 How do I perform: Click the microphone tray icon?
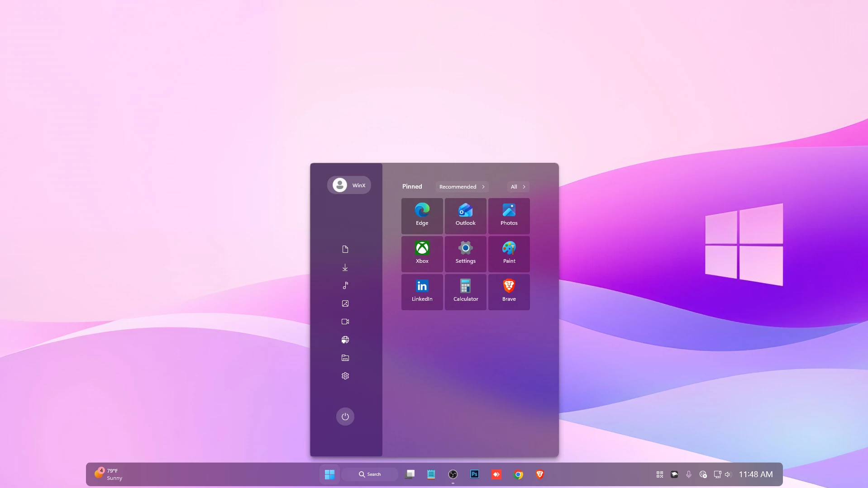tap(689, 474)
